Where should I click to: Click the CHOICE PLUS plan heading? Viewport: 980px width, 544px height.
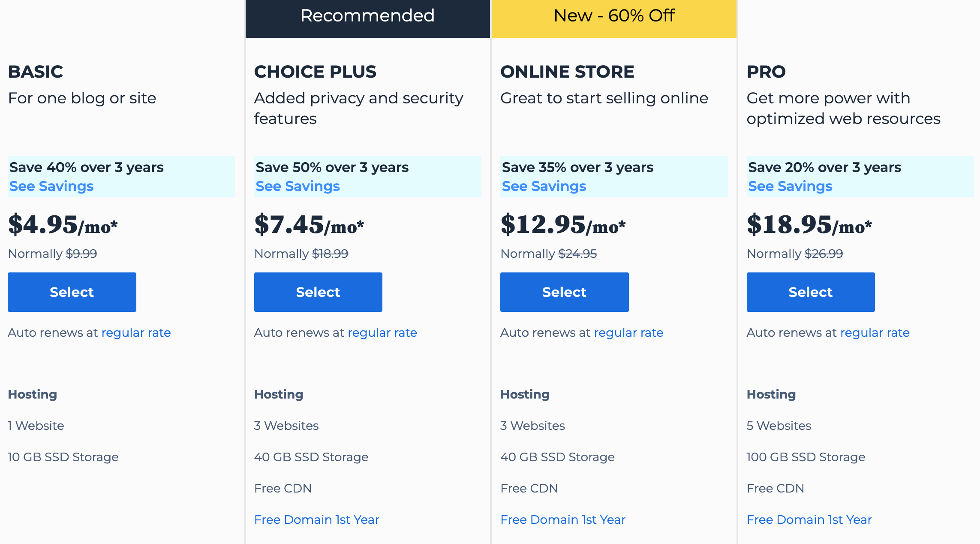click(x=315, y=72)
